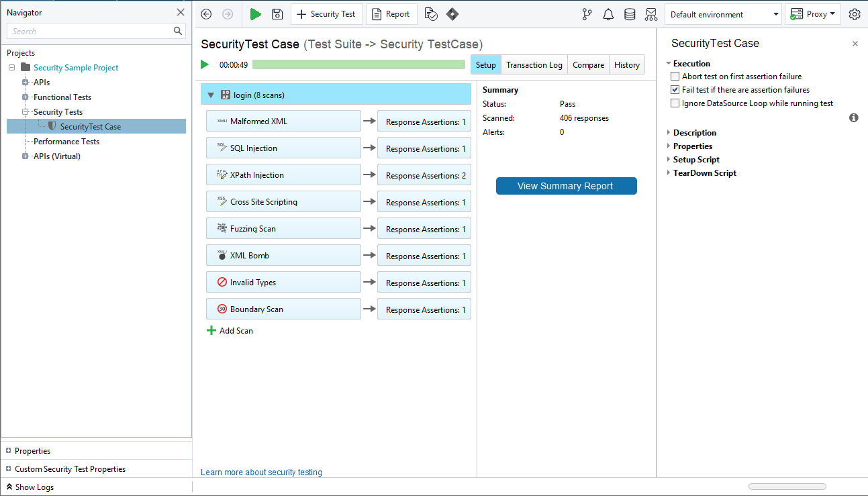
Task: Open application settings with the gear icon
Action: 855,13
